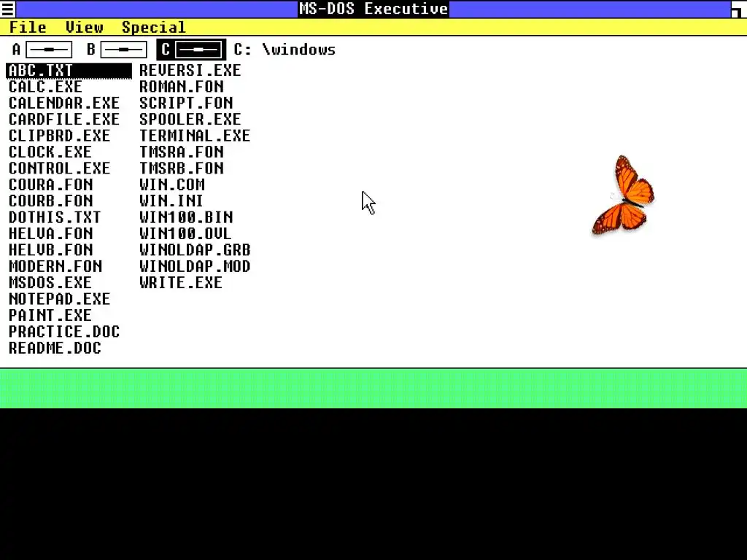Open the Special menu
Viewport: 747px width, 560px height.
pos(153,27)
